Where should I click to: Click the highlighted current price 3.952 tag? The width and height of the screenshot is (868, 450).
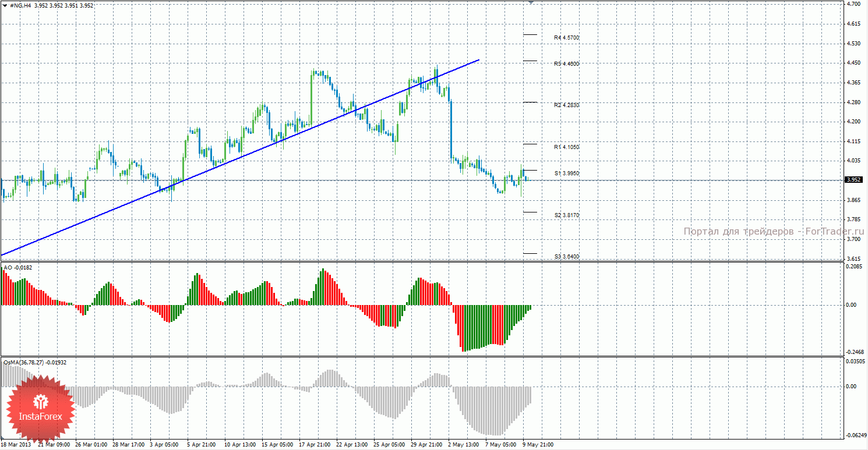(853, 180)
